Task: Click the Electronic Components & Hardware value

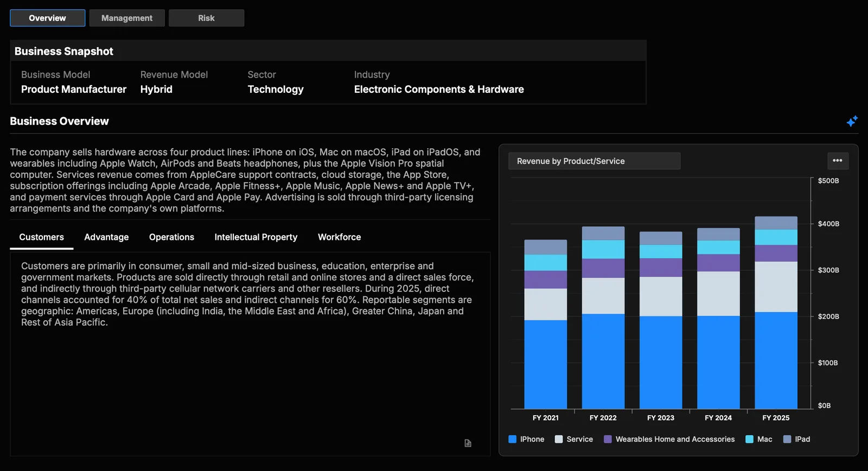Action: pos(439,89)
